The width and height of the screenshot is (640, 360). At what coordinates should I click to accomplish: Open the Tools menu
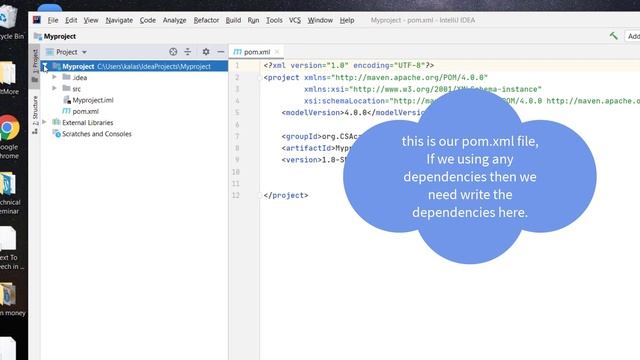click(274, 20)
